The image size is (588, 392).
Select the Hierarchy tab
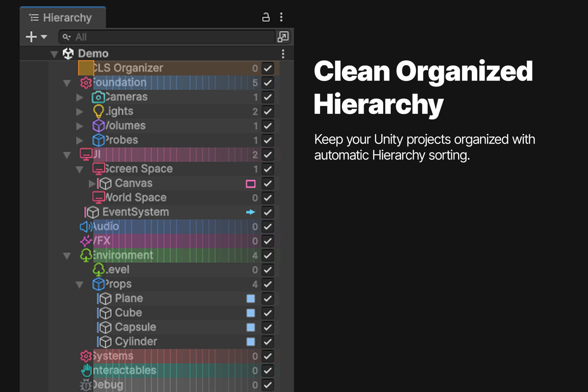point(62,18)
